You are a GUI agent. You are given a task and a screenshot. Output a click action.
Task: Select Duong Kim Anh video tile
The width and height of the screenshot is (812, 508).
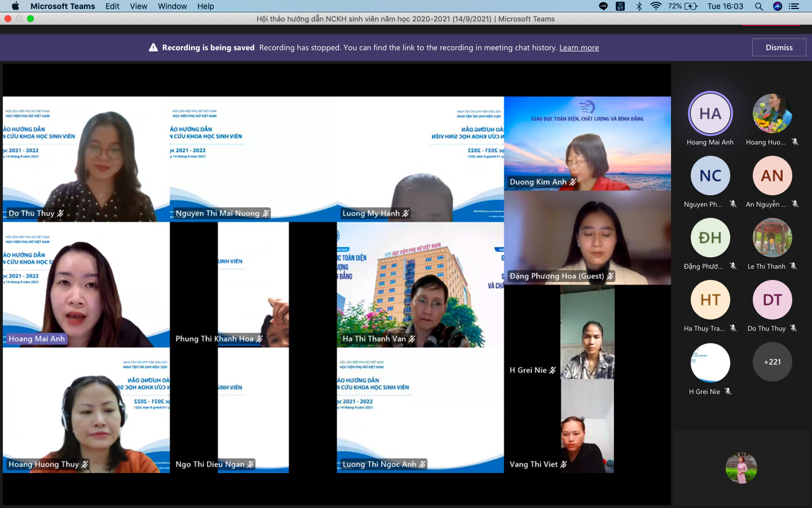point(587,143)
